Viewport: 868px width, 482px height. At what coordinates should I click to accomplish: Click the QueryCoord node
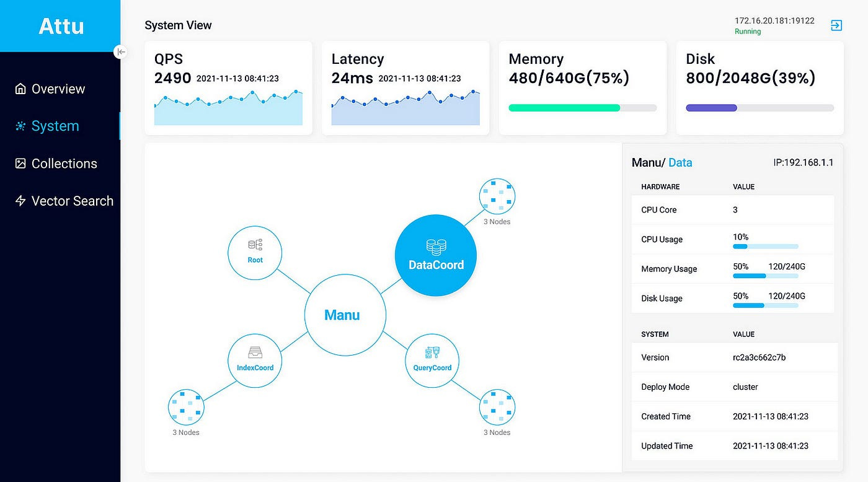tap(432, 360)
